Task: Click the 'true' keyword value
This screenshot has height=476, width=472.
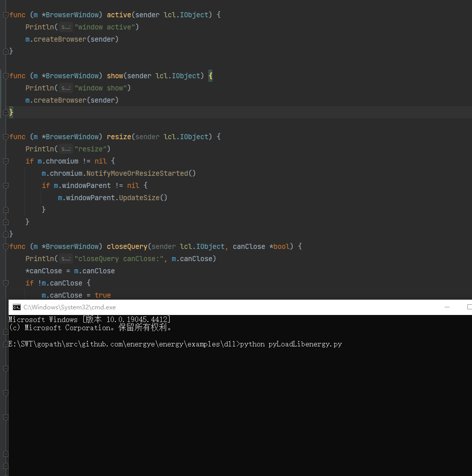Action: tap(103, 295)
